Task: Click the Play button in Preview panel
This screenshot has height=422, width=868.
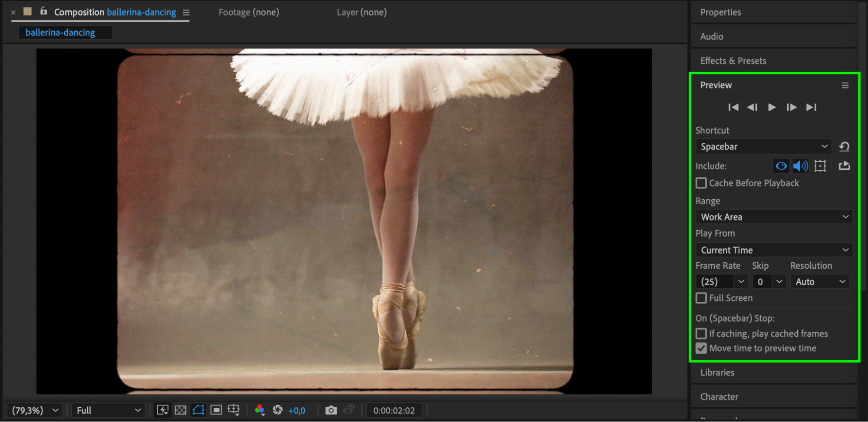Action: click(772, 107)
